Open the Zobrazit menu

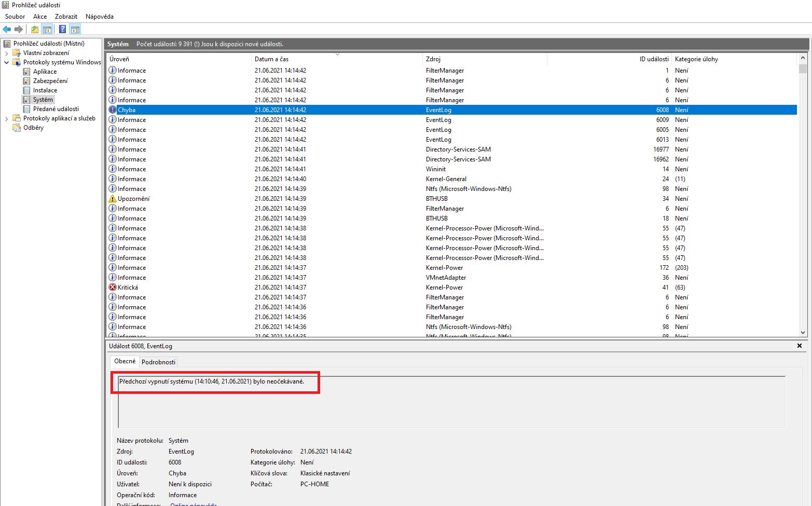66,17
